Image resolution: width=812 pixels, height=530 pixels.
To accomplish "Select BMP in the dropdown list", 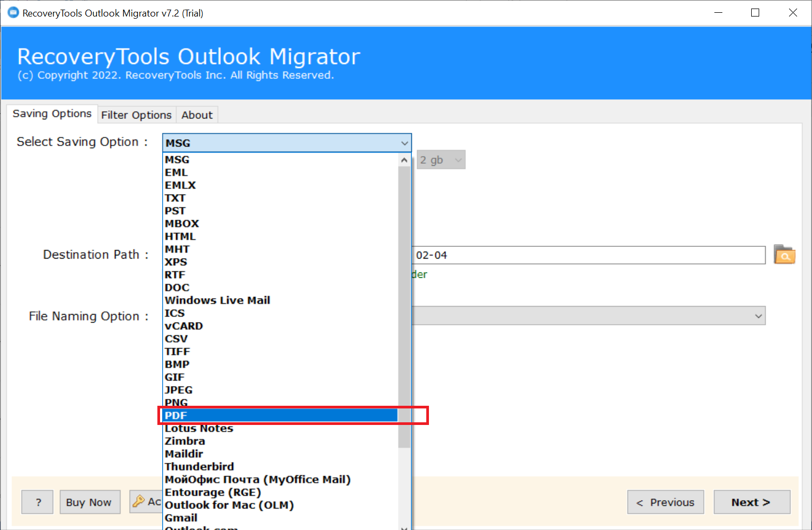I will point(280,364).
